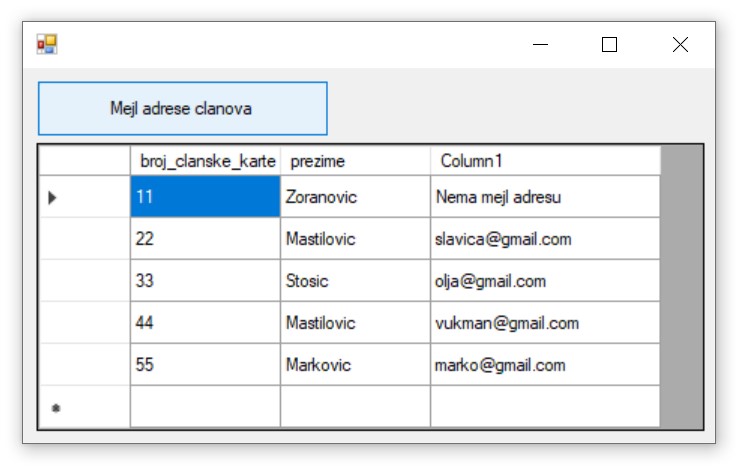The width and height of the screenshot is (742, 471).
Task: Click the prezime column header
Action: [355, 161]
